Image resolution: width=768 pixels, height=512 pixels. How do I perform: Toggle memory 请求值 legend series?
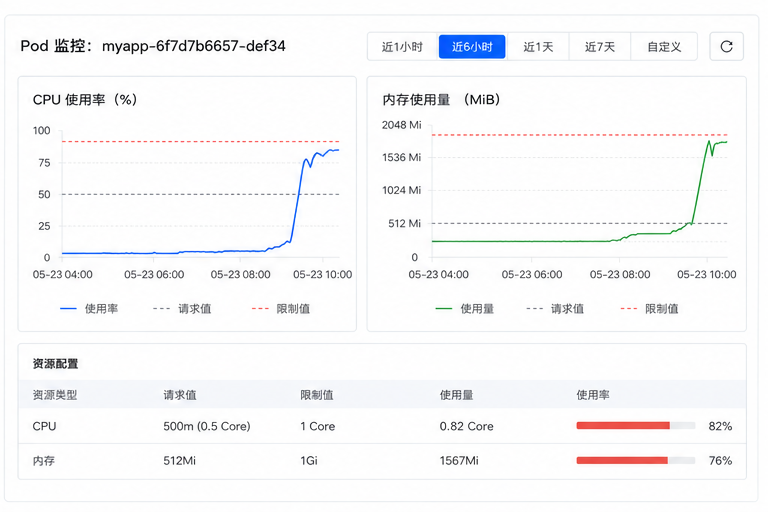(555, 309)
